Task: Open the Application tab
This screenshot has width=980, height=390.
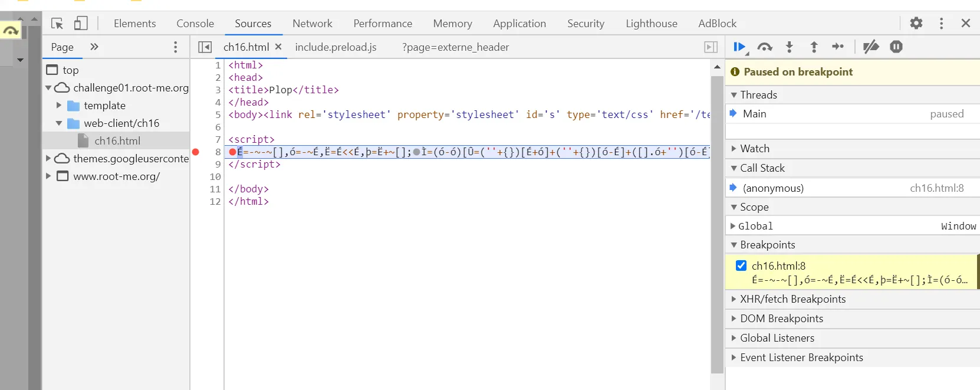Action: 519,24
